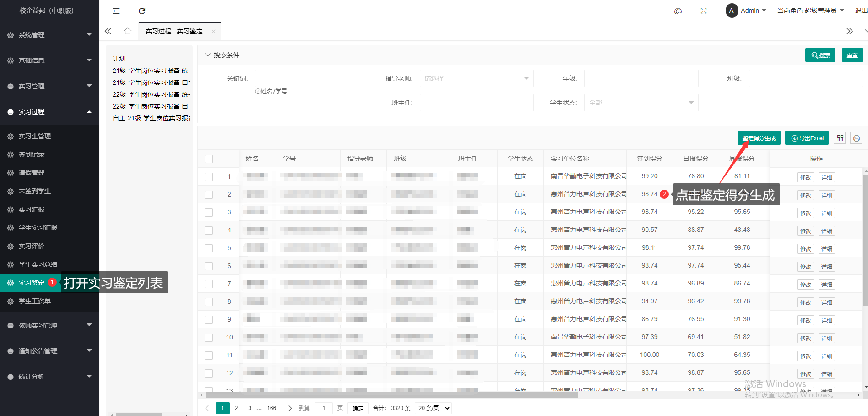This screenshot has height=416, width=868.
Task: Open the theme palette icon
Action: tap(678, 11)
